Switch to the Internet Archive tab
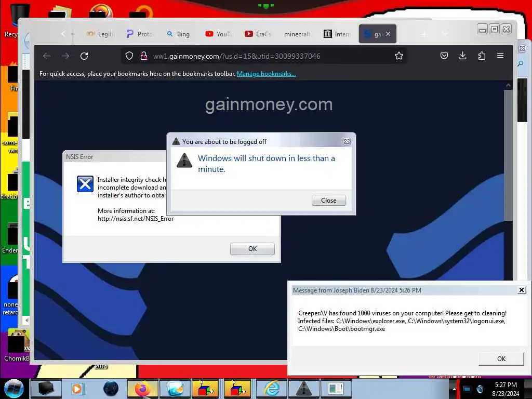This screenshot has height=399, width=532. 337,34
